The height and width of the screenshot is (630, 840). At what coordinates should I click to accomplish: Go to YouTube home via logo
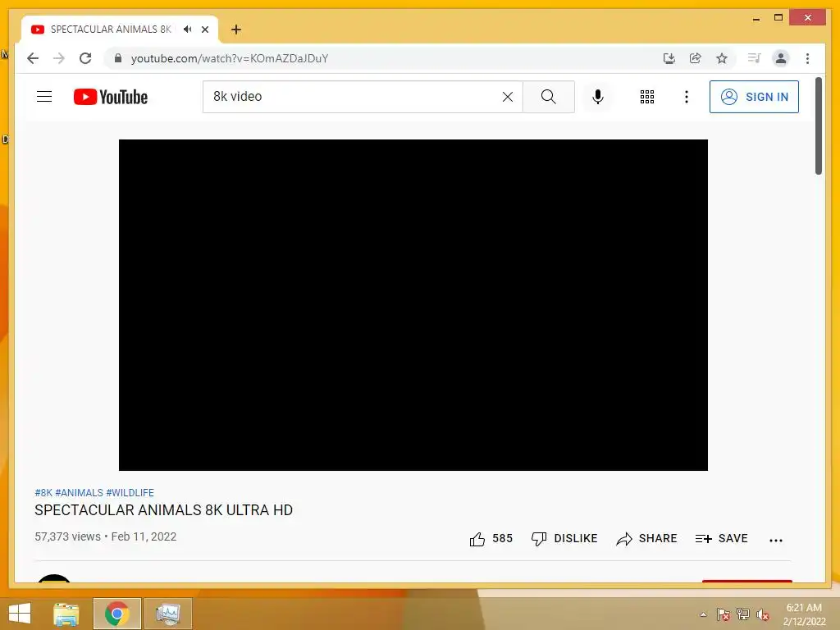111,97
